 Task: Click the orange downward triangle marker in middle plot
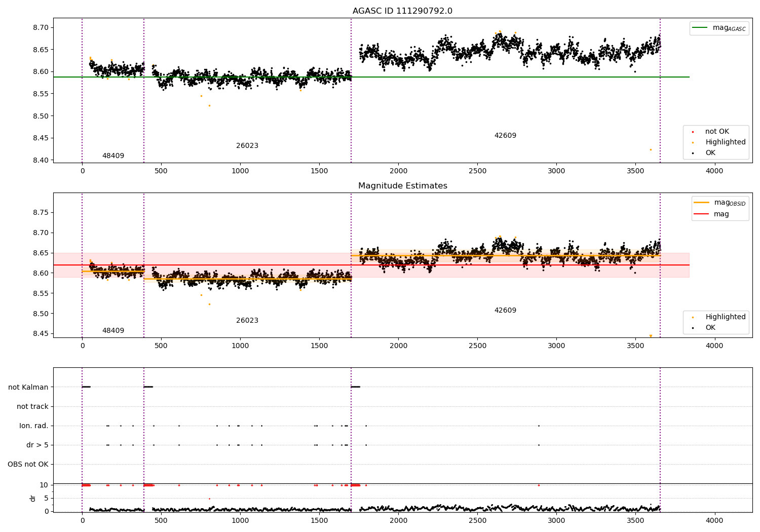[651, 336]
